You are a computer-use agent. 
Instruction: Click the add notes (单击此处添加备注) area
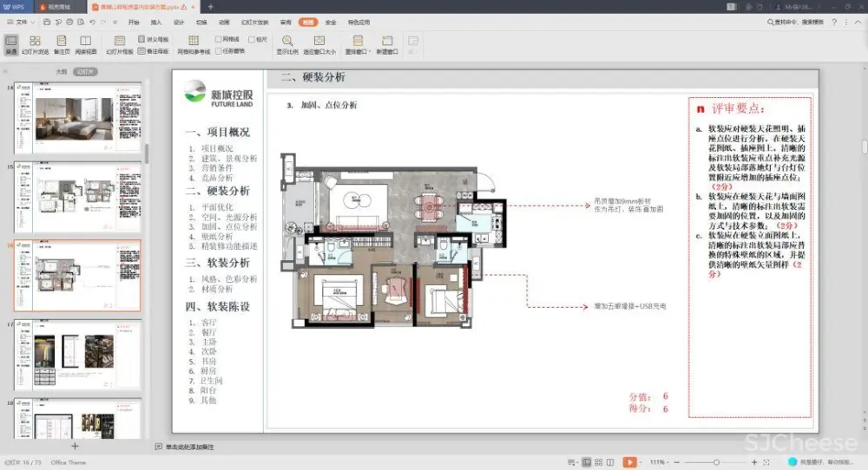(x=187, y=447)
